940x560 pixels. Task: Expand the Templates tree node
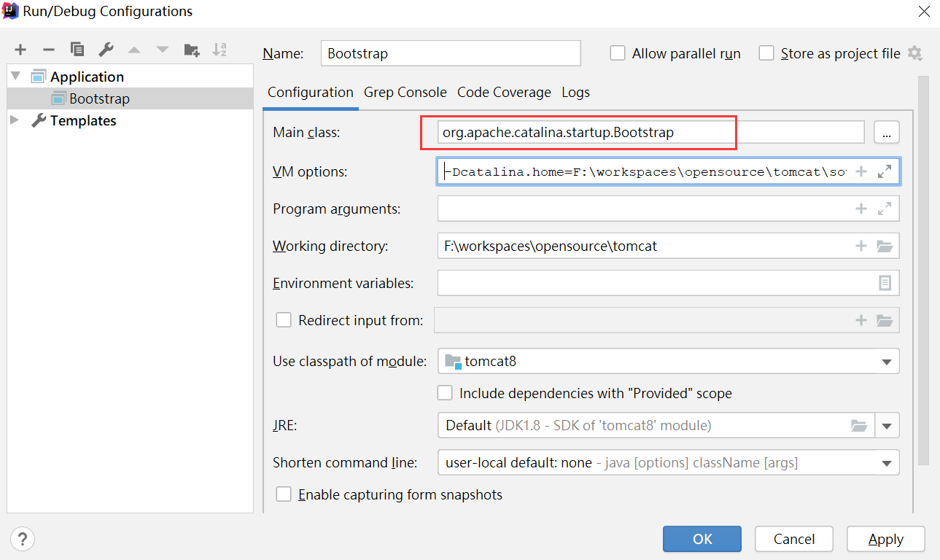(15, 120)
